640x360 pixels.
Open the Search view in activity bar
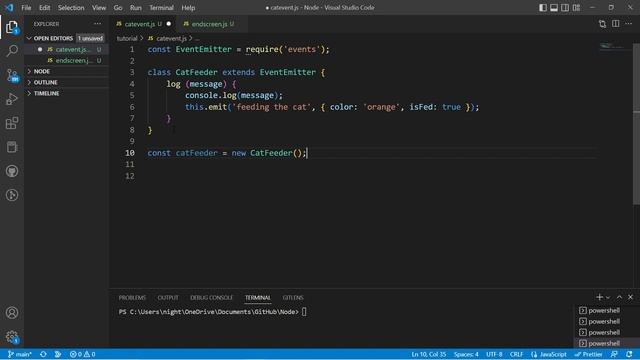coord(12,51)
